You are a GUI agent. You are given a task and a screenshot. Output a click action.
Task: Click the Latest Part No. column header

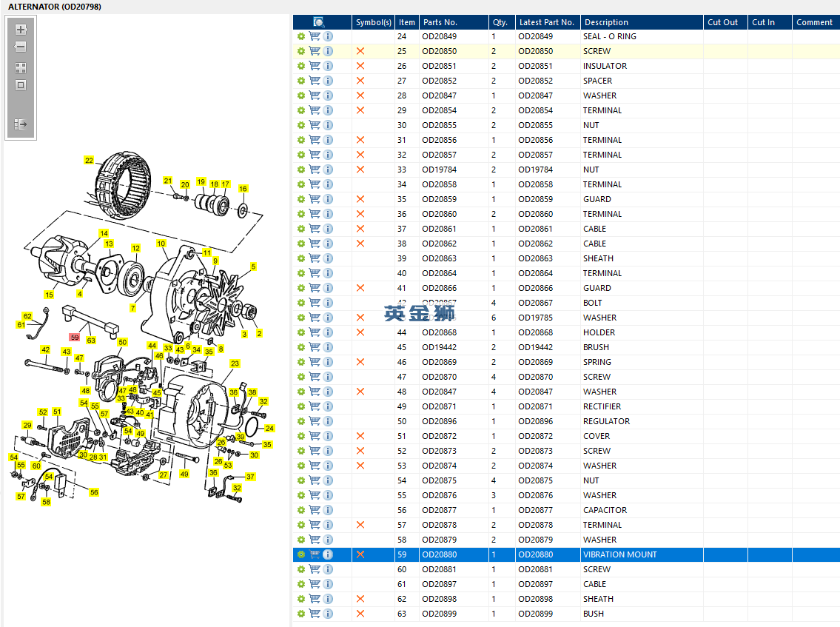click(x=546, y=22)
